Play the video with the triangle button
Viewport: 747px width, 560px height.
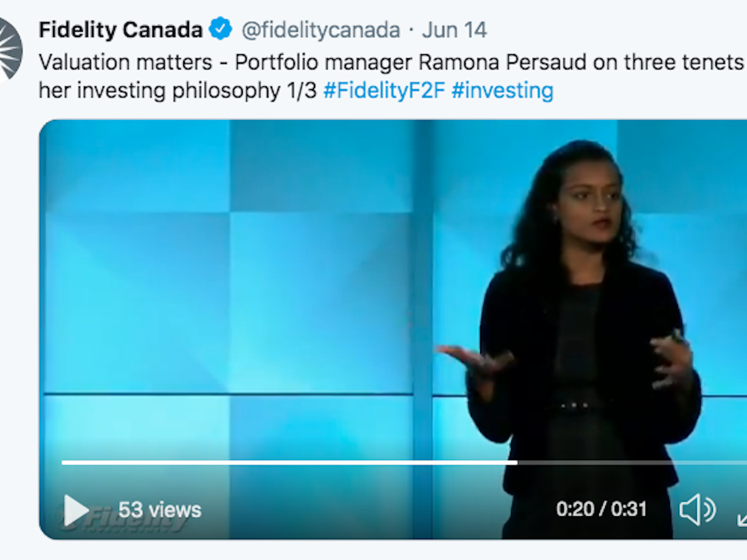coord(75,510)
